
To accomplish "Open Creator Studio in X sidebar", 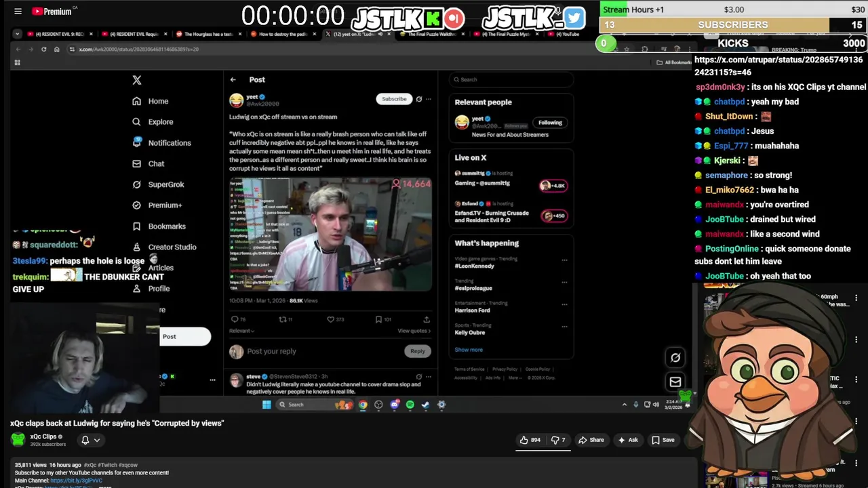I will tap(164, 247).
